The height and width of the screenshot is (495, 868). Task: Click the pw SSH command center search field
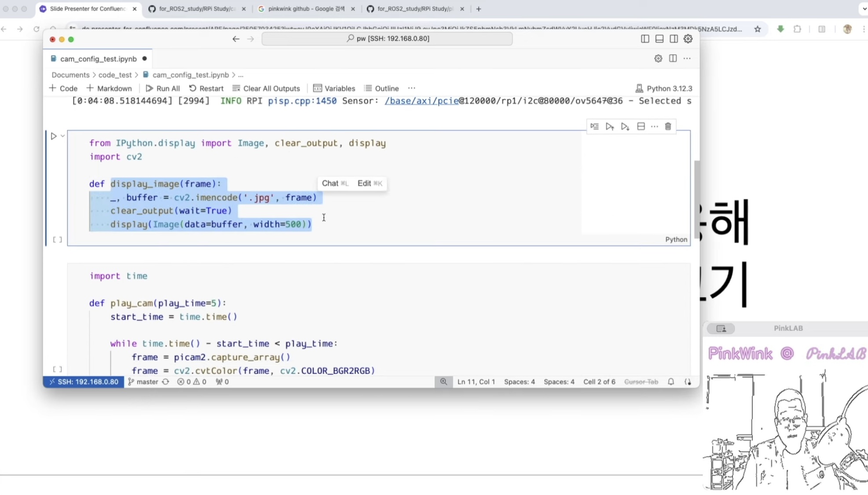tap(387, 39)
